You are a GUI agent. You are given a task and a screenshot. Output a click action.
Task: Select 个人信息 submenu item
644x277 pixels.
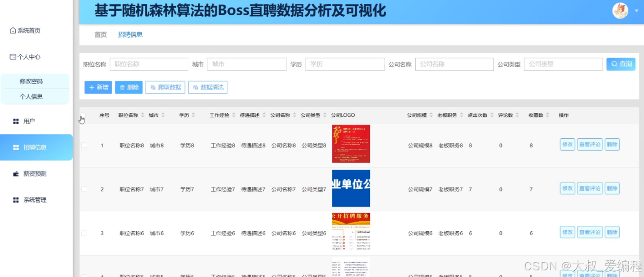31,96
